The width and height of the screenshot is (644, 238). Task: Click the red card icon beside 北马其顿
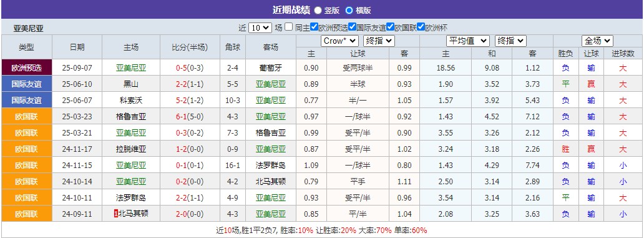click(116, 214)
